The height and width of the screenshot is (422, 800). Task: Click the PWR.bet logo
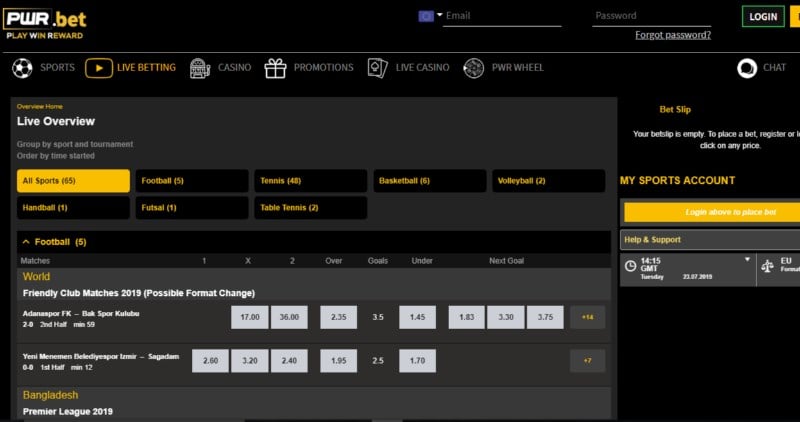[45, 23]
